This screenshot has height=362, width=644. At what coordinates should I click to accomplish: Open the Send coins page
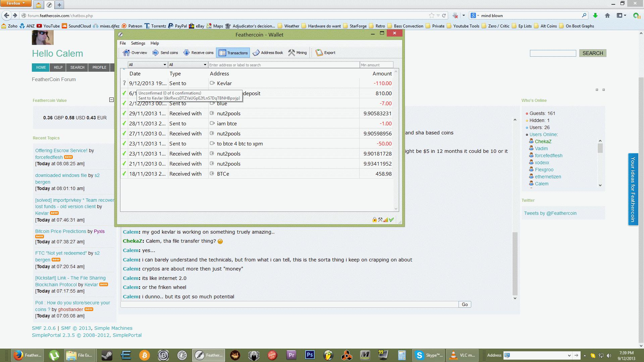pos(165,53)
